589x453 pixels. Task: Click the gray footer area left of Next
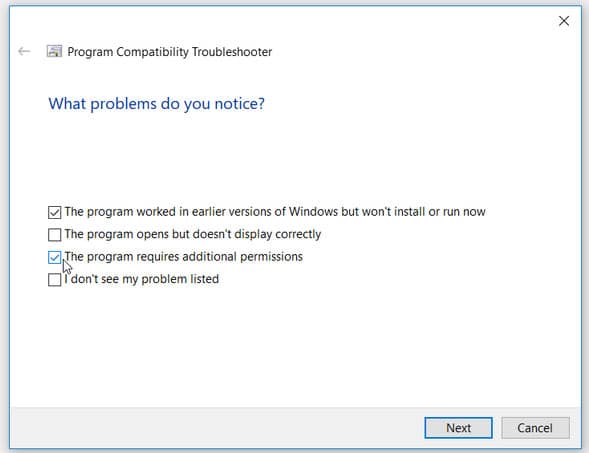click(x=217, y=428)
